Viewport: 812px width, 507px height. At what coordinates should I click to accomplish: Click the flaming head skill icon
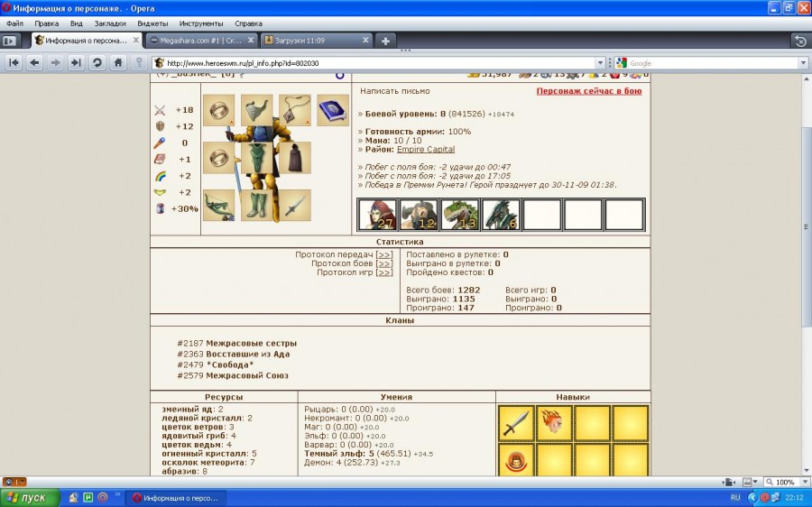pyautogui.click(x=554, y=423)
